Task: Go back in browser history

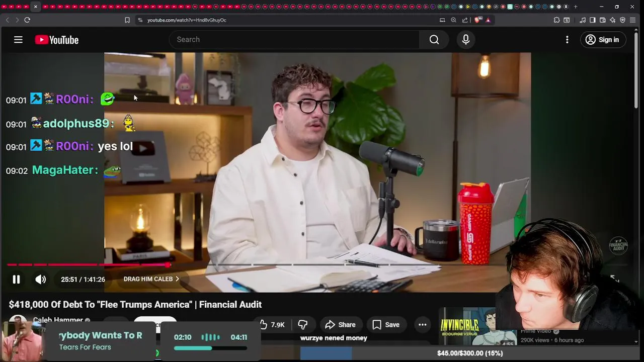Action: [x=7, y=20]
